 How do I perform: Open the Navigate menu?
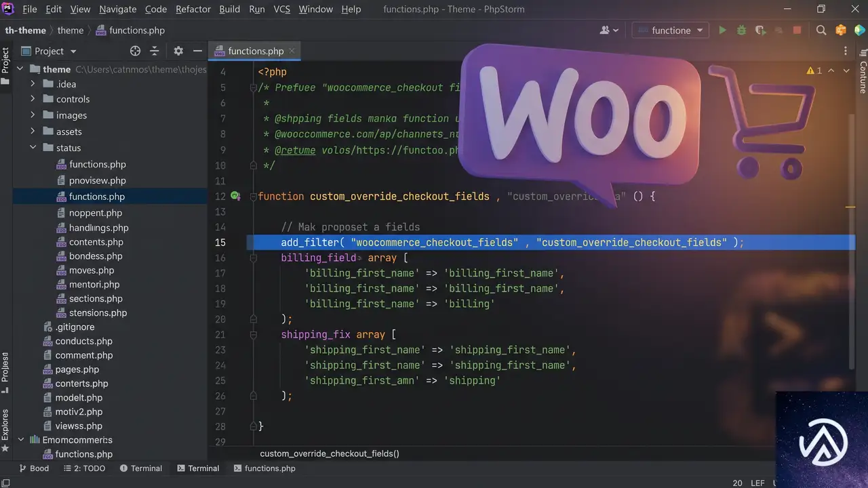tap(117, 9)
